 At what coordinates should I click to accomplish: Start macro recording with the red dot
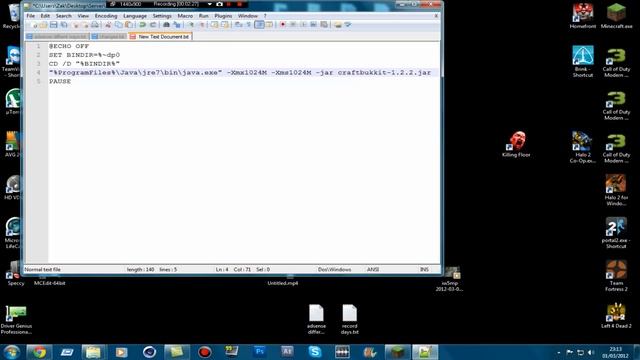point(283,25)
